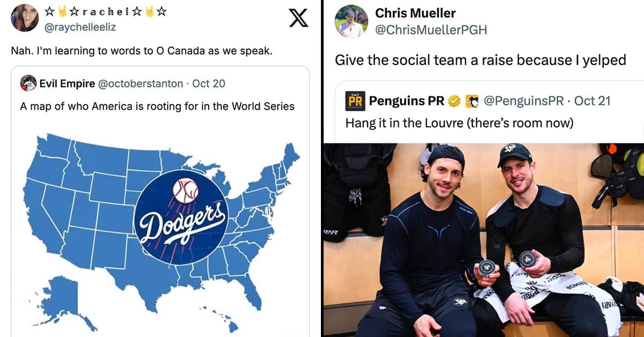
Task: Click the Dodgers logo on the map
Action: click(x=181, y=218)
